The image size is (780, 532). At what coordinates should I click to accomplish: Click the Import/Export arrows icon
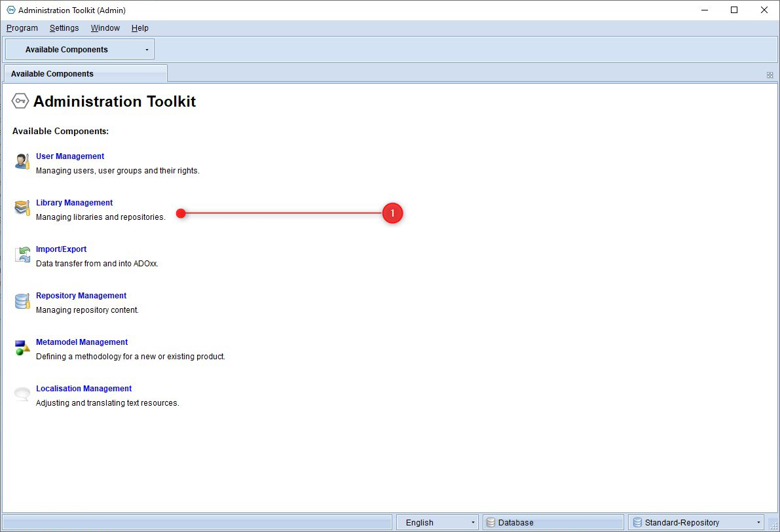pyautogui.click(x=22, y=255)
